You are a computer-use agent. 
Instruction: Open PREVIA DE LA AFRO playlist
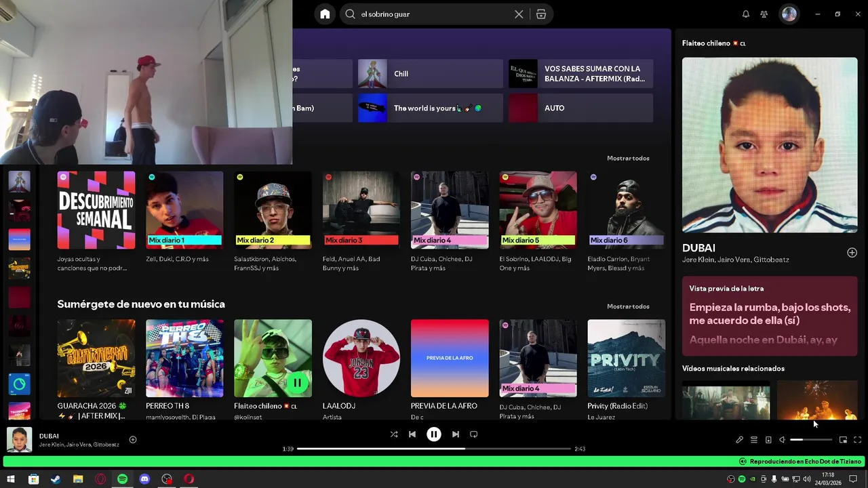tap(450, 359)
